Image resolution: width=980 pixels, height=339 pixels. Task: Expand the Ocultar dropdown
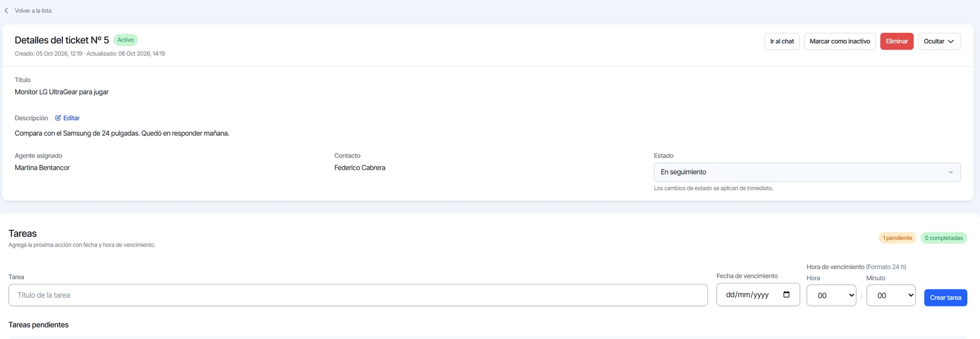(x=939, y=41)
